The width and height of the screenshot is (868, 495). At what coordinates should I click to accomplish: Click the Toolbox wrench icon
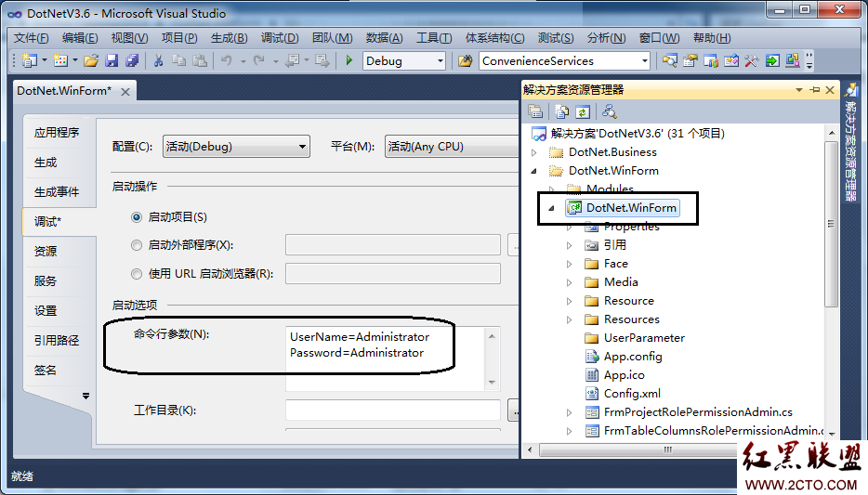tap(752, 61)
